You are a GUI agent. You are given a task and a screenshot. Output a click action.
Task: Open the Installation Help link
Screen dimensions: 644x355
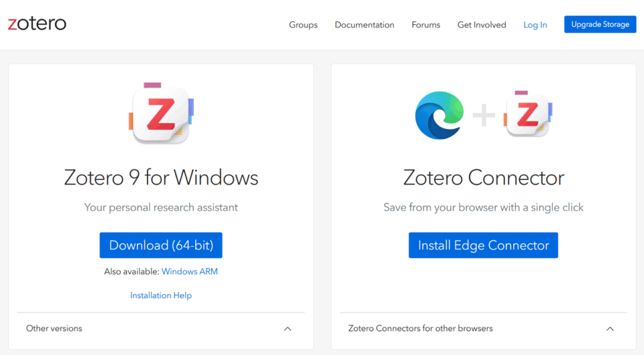(161, 295)
